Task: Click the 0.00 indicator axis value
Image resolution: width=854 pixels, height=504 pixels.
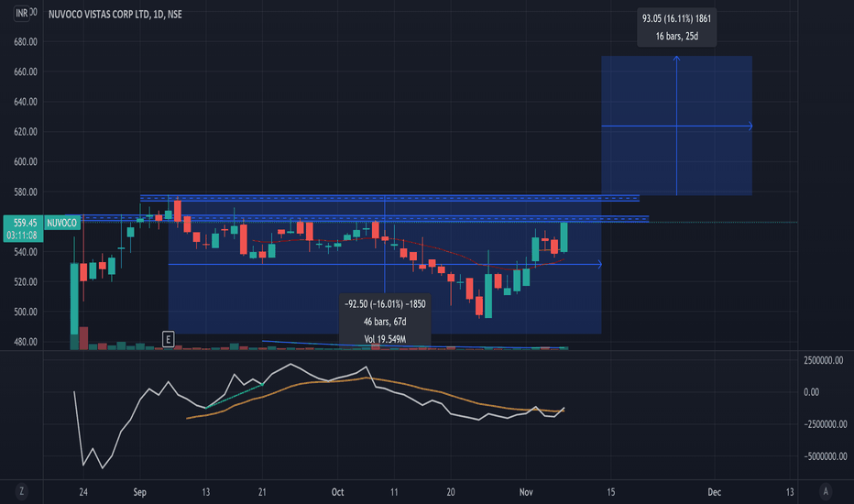Action: (x=811, y=392)
